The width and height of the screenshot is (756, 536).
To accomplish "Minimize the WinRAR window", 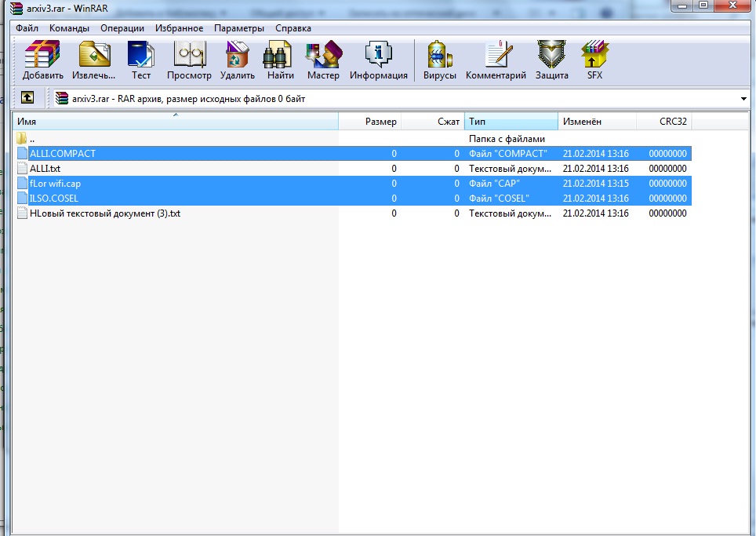I will click(682, 5).
